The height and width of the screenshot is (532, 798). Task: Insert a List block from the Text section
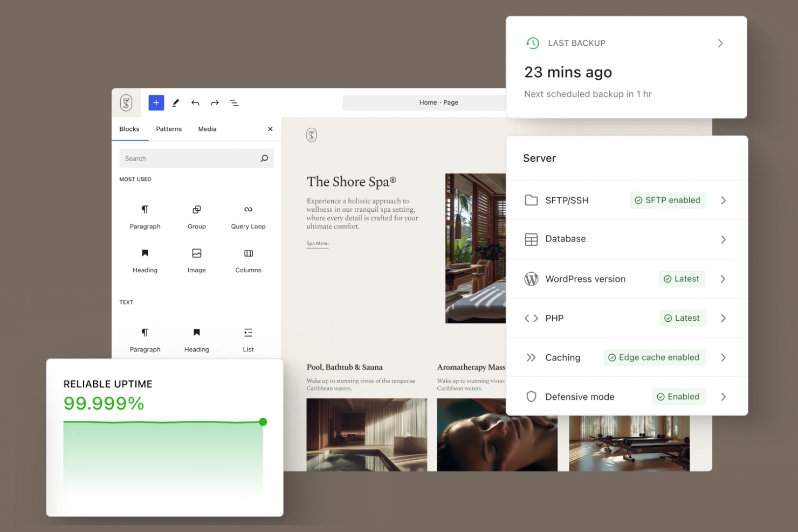[x=248, y=337]
